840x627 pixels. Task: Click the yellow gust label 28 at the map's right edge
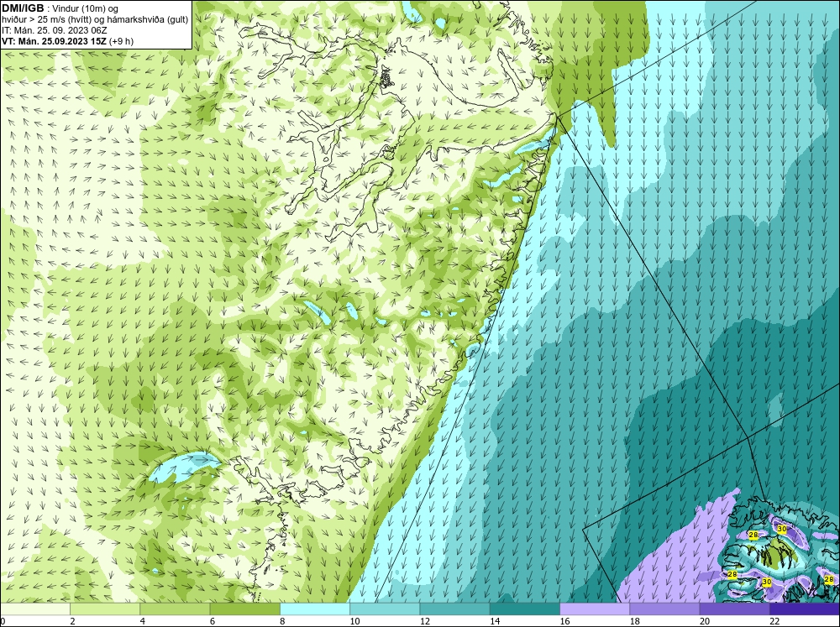[x=829, y=579]
